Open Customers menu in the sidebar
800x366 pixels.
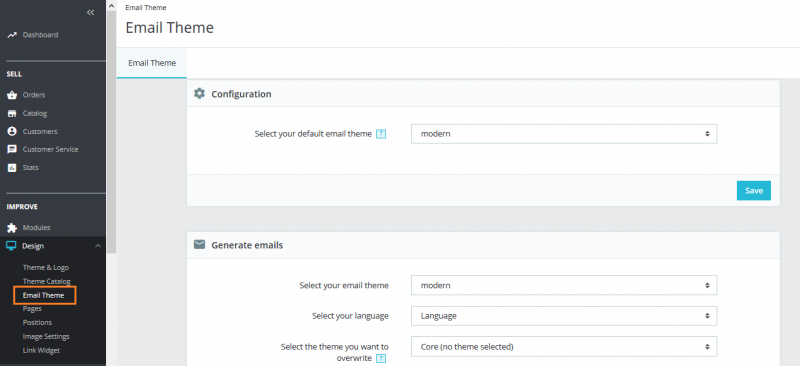click(x=40, y=131)
